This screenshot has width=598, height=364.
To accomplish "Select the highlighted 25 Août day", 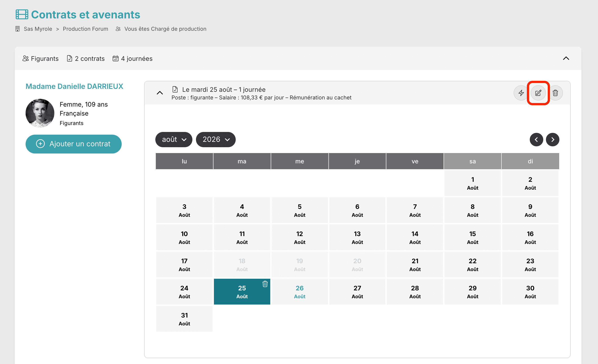I will coord(242,292).
